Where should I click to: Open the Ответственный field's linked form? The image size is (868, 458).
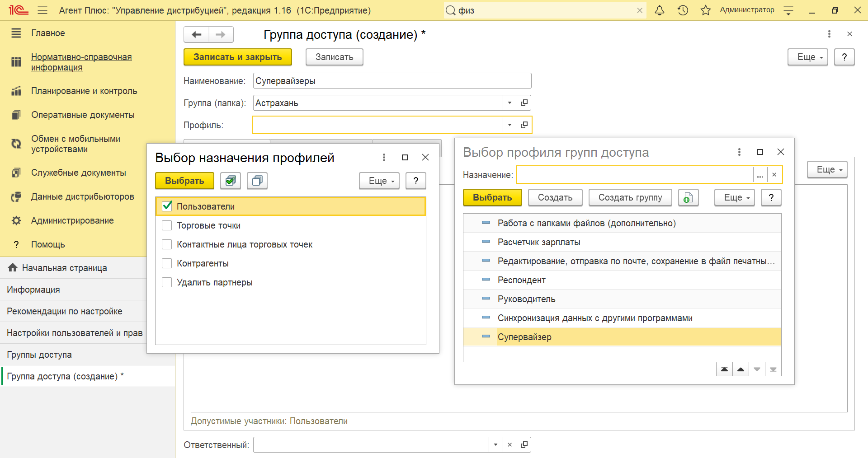[524, 445]
